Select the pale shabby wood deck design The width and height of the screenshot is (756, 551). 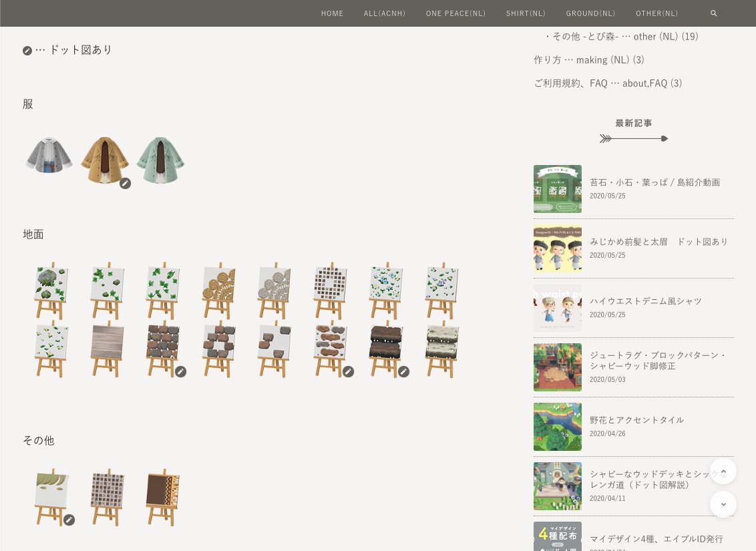pyautogui.click(x=441, y=349)
